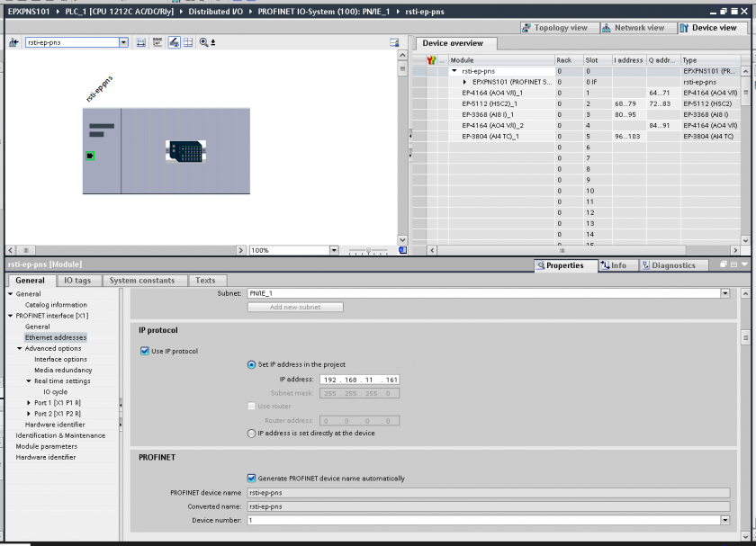Open the 100% zoom level dropdown
This screenshot has height=546, width=756.
tap(334, 250)
